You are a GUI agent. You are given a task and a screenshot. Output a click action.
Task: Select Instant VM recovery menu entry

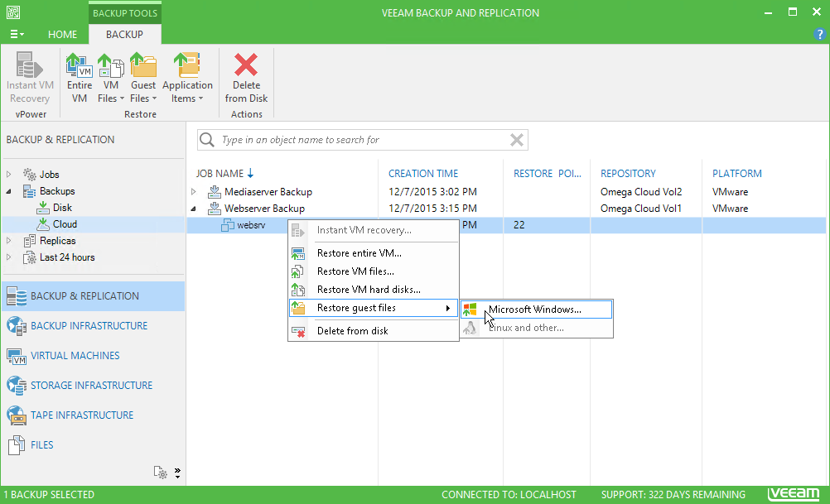coord(374,230)
